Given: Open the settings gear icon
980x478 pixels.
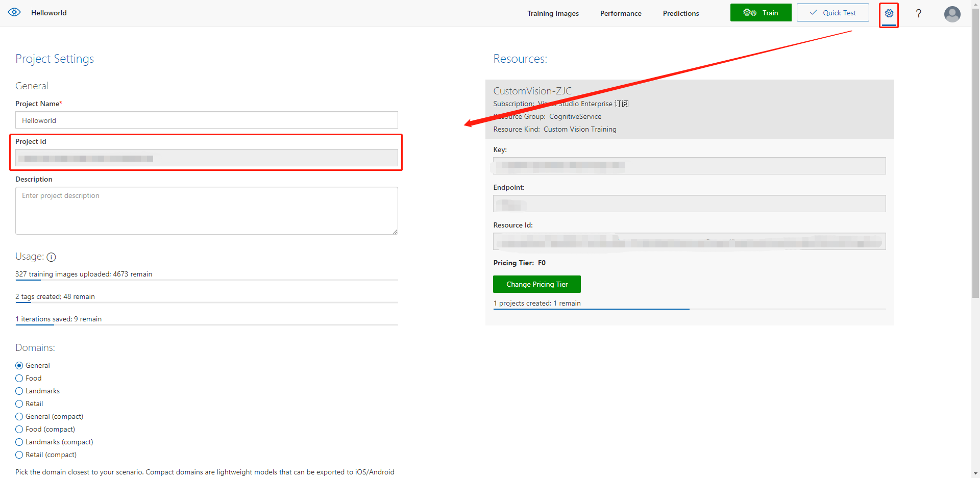Looking at the screenshot, I should 889,13.
